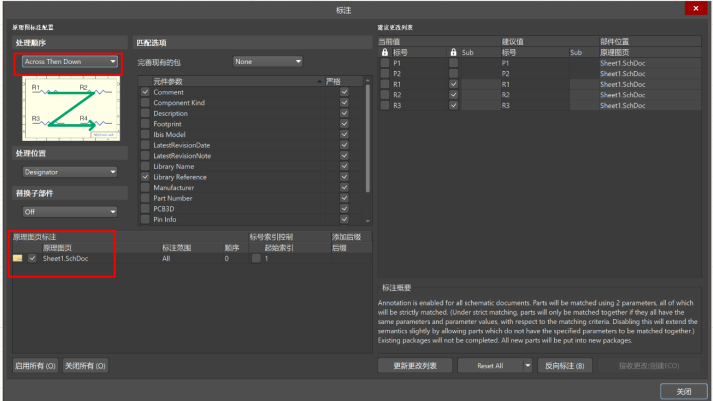Click the 反向标注 (B) button
This screenshot has width=713, height=401.
[569, 366]
